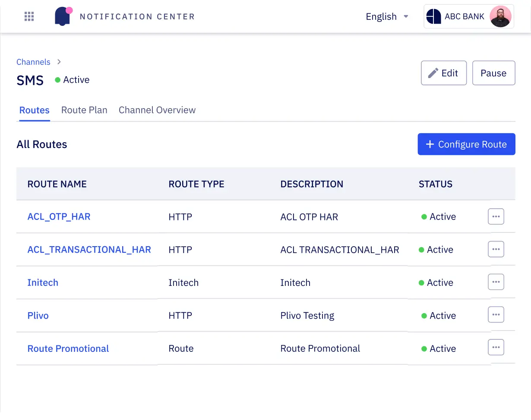Click the ABC Bank logo icon
This screenshot has width=531, height=420.
433,16
